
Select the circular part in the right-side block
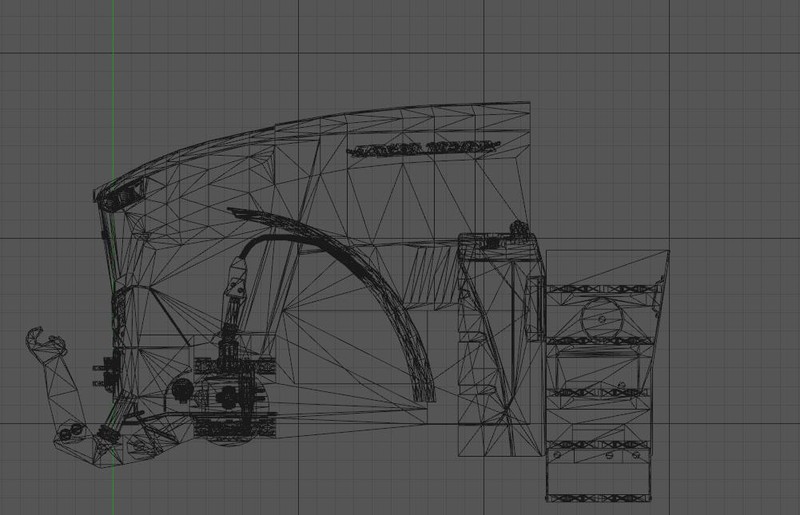pos(602,319)
